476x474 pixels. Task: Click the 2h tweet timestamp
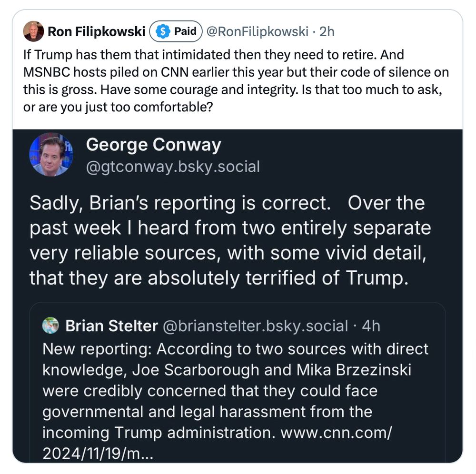(x=327, y=31)
